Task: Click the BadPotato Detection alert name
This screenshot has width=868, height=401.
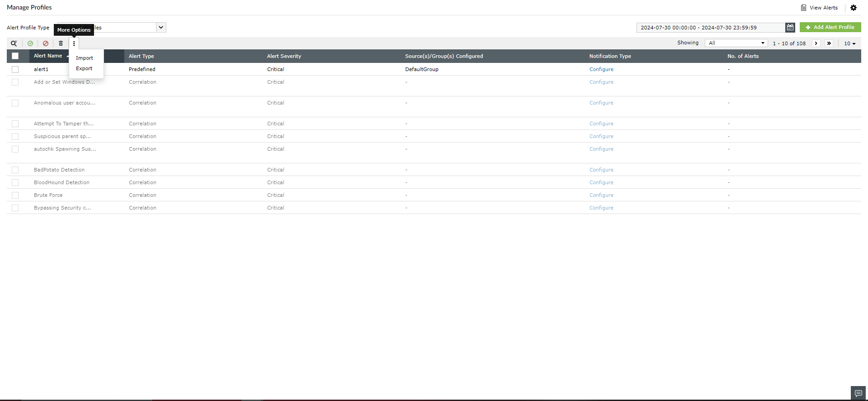Action: pos(59,170)
